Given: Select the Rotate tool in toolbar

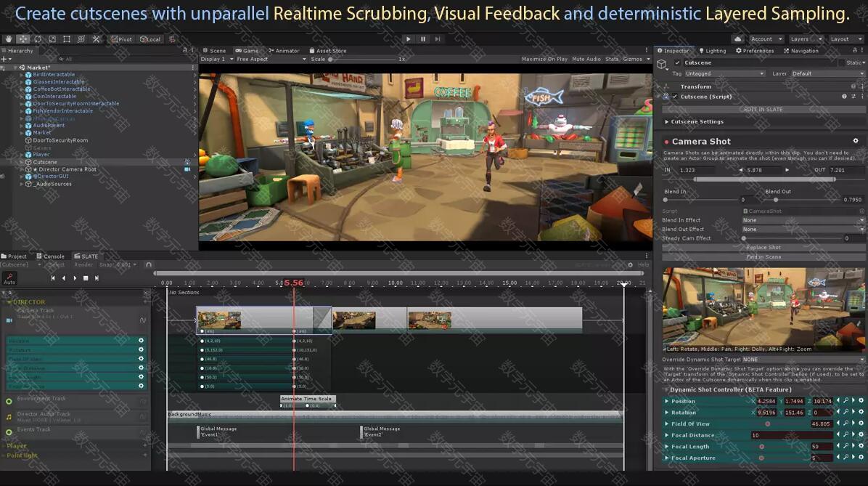Looking at the screenshot, I should (38, 39).
